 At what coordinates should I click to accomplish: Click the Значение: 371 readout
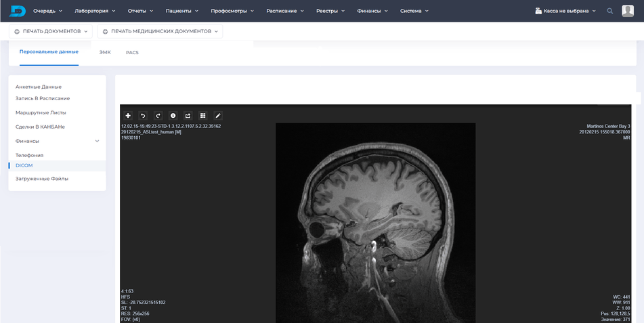[x=616, y=320]
